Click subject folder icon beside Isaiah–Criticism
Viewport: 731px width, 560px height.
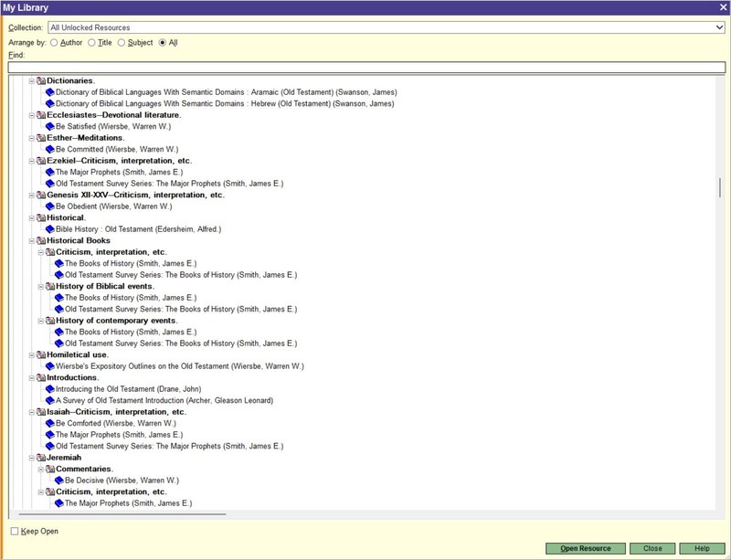pyautogui.click(x=41, y=412)
